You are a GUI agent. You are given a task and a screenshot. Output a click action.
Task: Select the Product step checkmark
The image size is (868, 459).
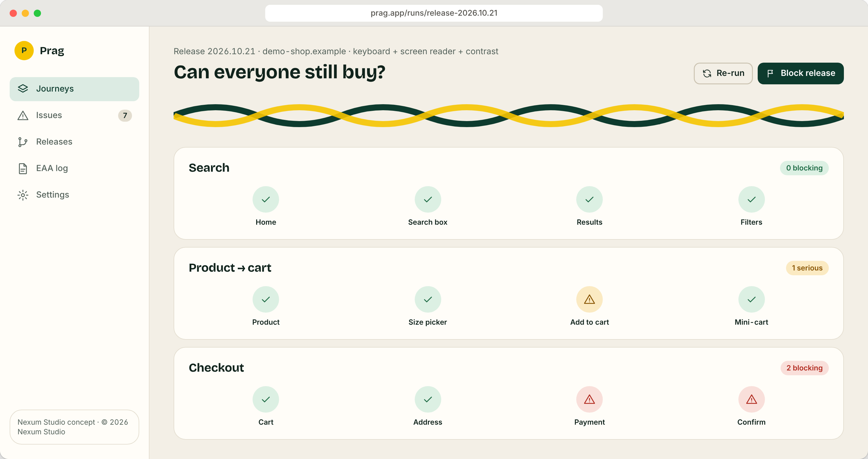point(266,299)
